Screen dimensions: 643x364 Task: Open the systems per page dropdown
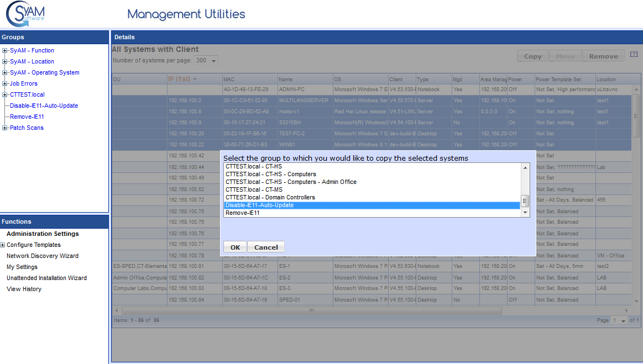click(206, 60)
